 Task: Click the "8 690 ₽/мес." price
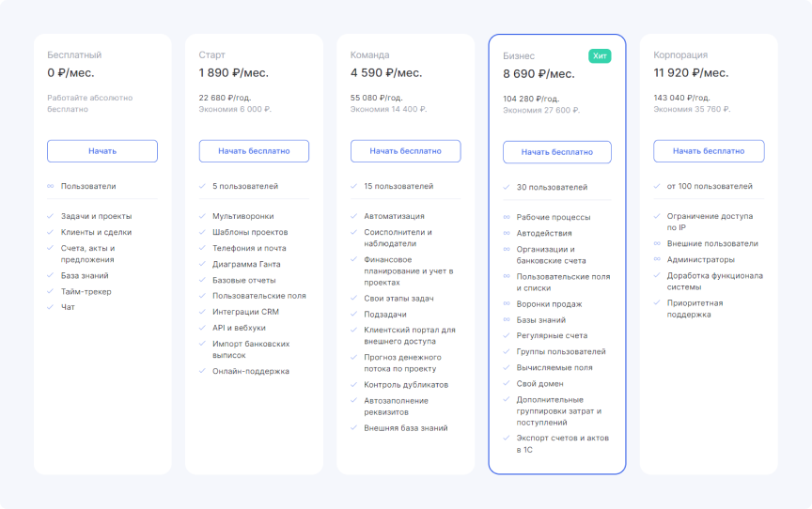pos(539,74)
